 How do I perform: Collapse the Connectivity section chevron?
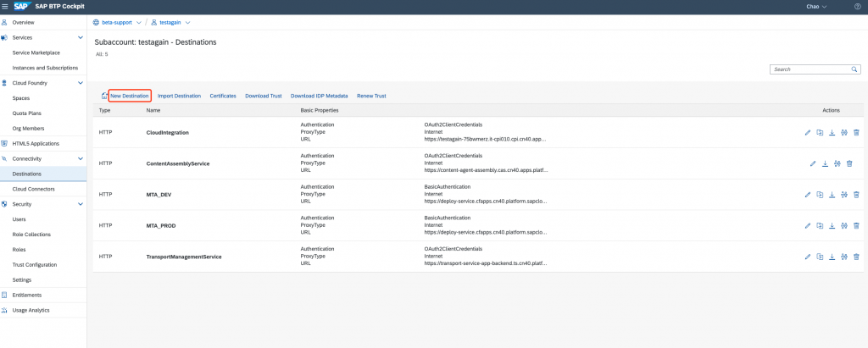81,159
